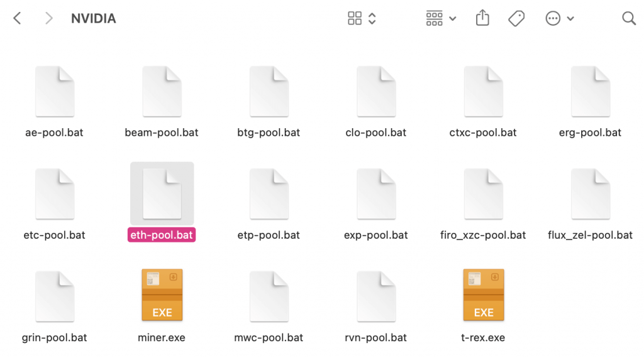Image resolution: width=644 pixels, height=358 pixels.
Task: Select the ae-pool.bat file icon
Action: (x=55, y=92)
